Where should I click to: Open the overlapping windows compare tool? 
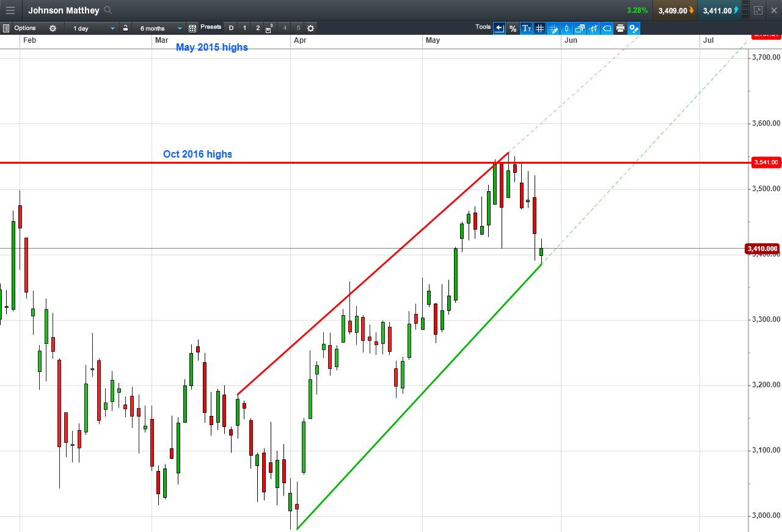click(x=580, y=28)
